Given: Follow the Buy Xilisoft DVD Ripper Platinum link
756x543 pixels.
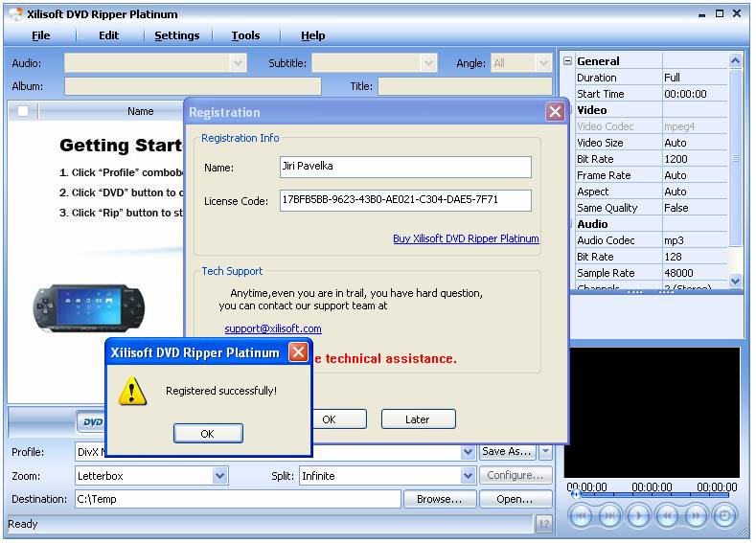Looking at the screenshot, I should click(x=466, y=238).
